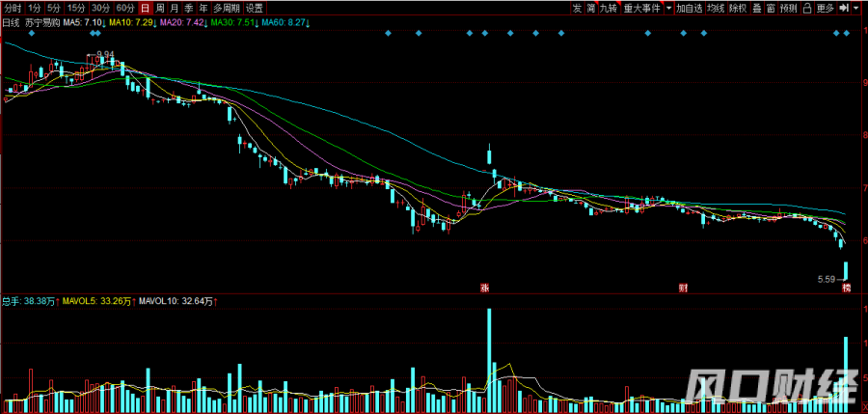Click the 简 icon in the toolbar
Viewport: 868px width, 414px height.
590,8
